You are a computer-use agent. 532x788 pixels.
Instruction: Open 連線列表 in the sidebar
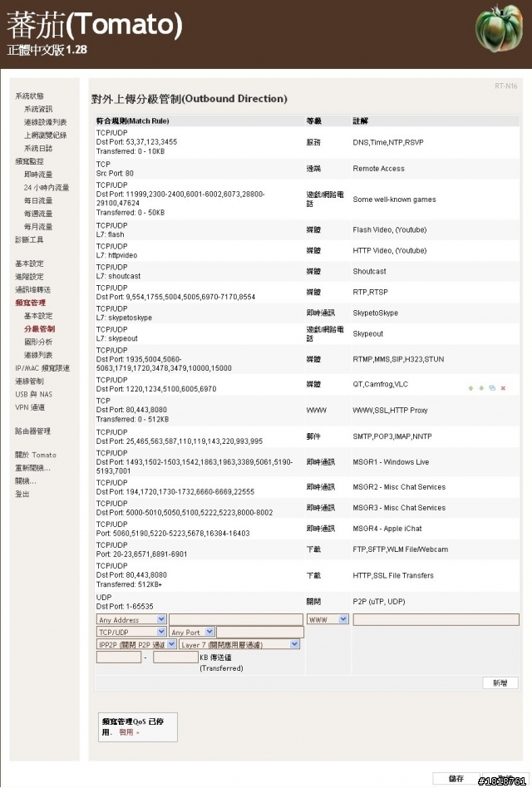38,355
